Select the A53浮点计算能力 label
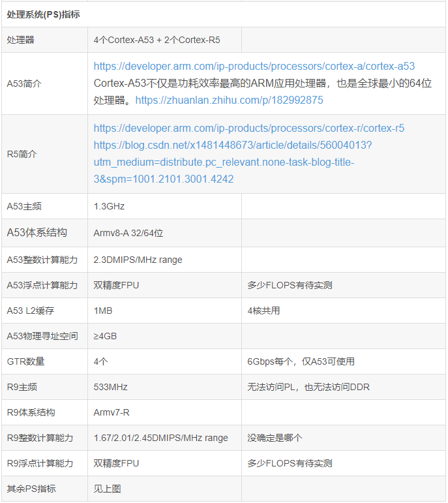 pyautogui.click(x=42, y=285)
